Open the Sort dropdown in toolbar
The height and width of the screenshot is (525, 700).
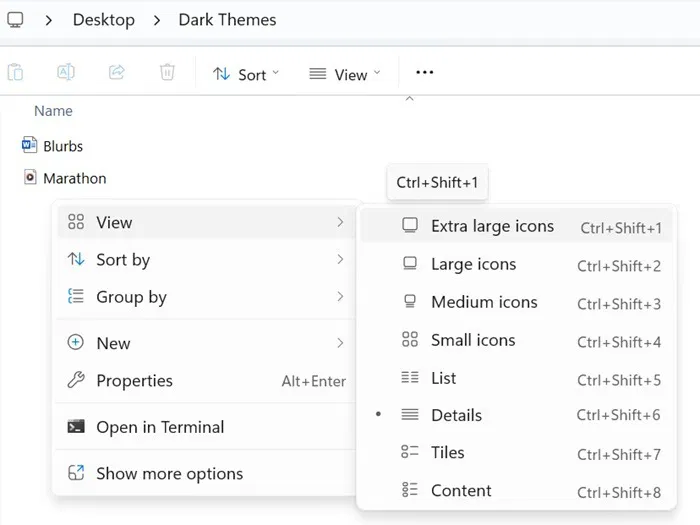[246, 74]
